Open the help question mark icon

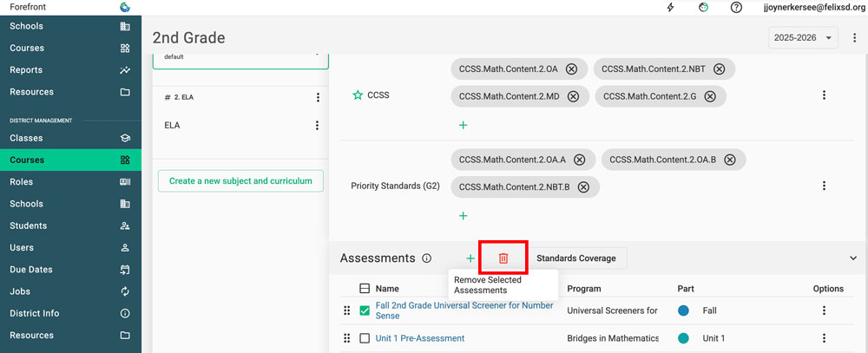coord(736,7)
